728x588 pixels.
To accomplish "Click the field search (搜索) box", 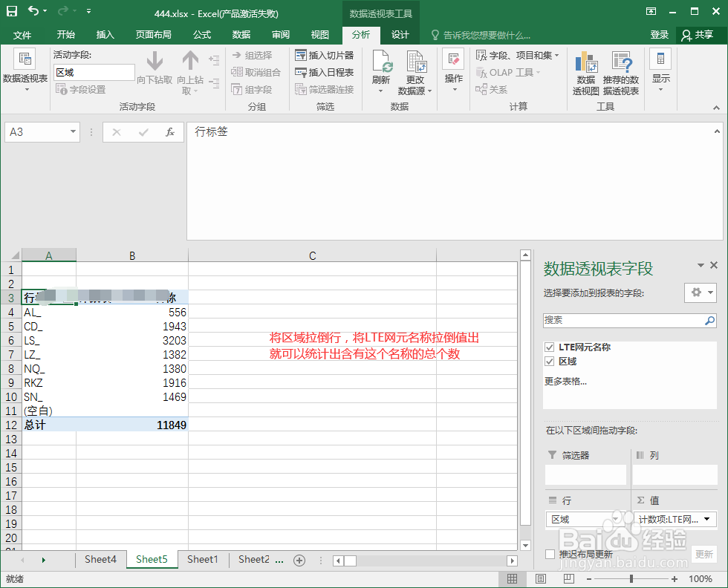I will tap(629, 320).
